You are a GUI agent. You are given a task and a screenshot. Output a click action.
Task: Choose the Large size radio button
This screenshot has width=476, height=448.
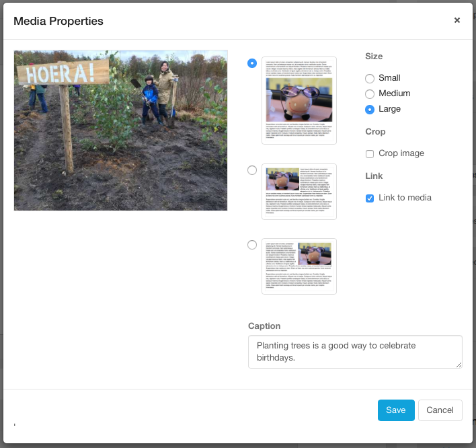370,110
